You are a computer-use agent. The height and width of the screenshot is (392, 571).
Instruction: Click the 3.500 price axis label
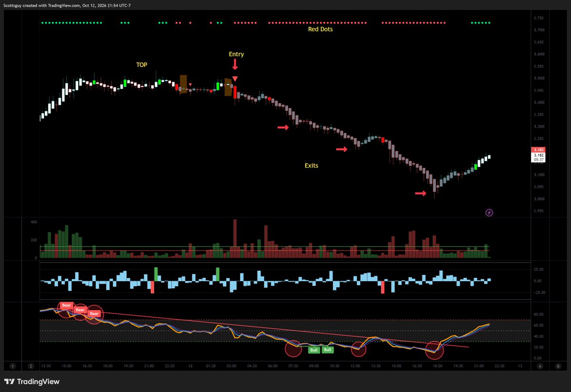(539, 78)
